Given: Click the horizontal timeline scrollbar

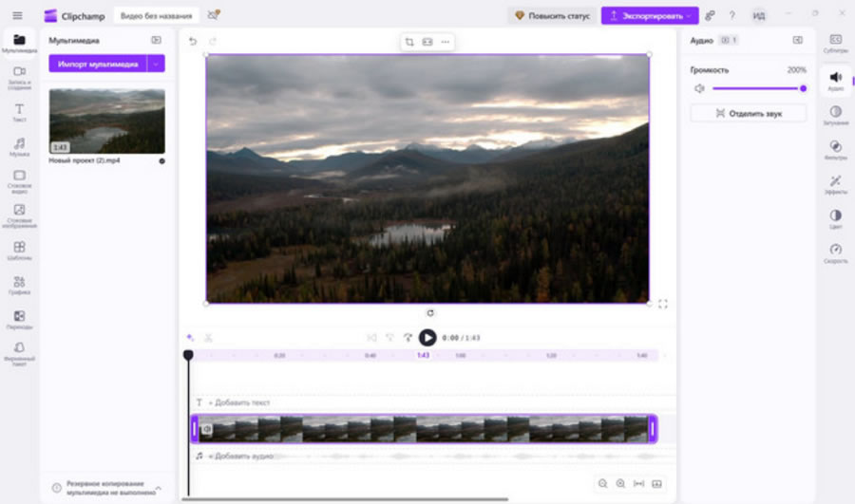Looking at the screenshot, I should [x=345, y=499].
